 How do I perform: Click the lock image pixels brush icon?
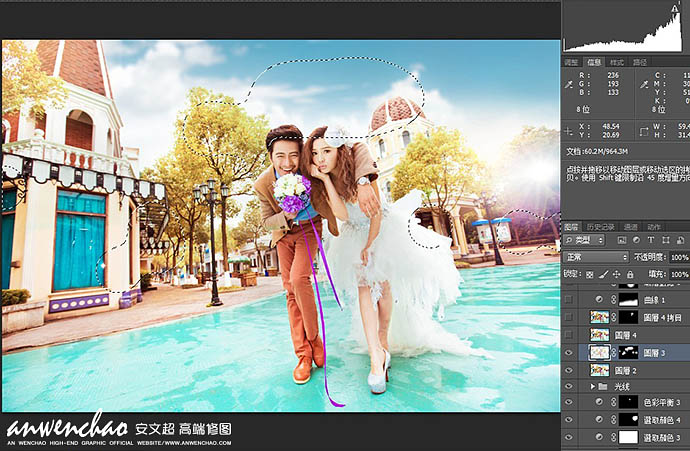pyautogui.click(x=602, y=273)
